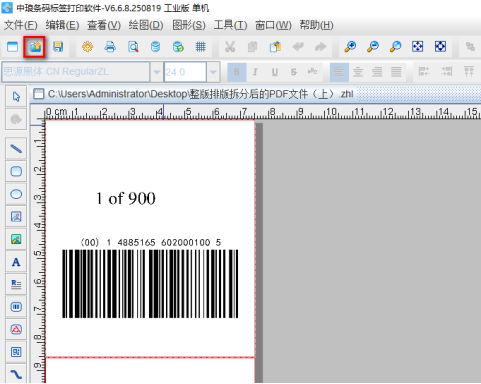
Task: Select the barcode drawing tool
Action: point(16,307)
